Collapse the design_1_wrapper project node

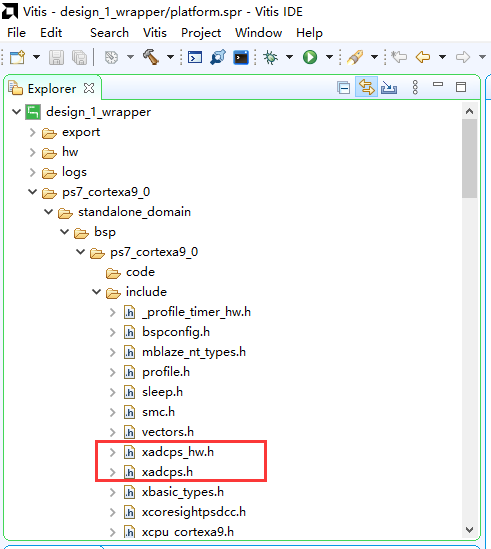(16, 112)
